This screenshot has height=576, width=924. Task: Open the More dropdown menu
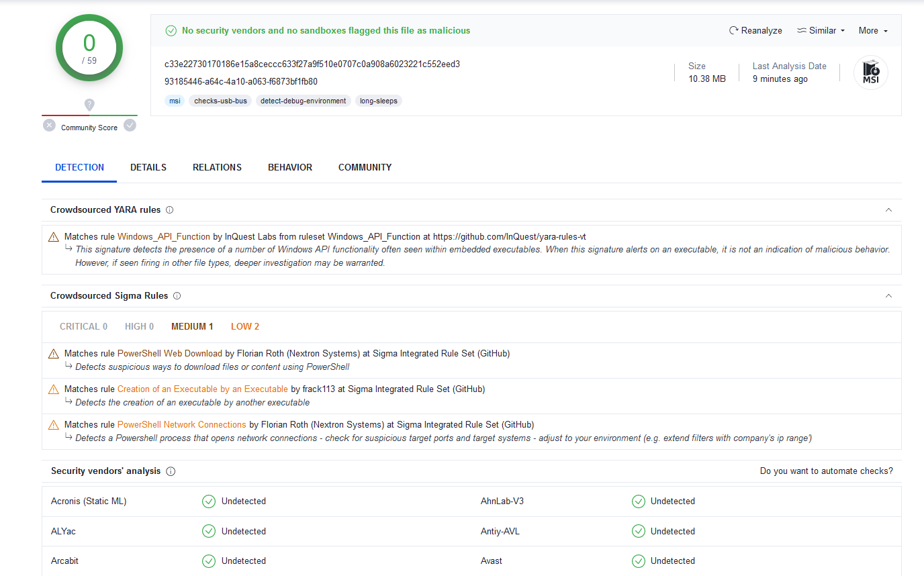click(872, 30)
